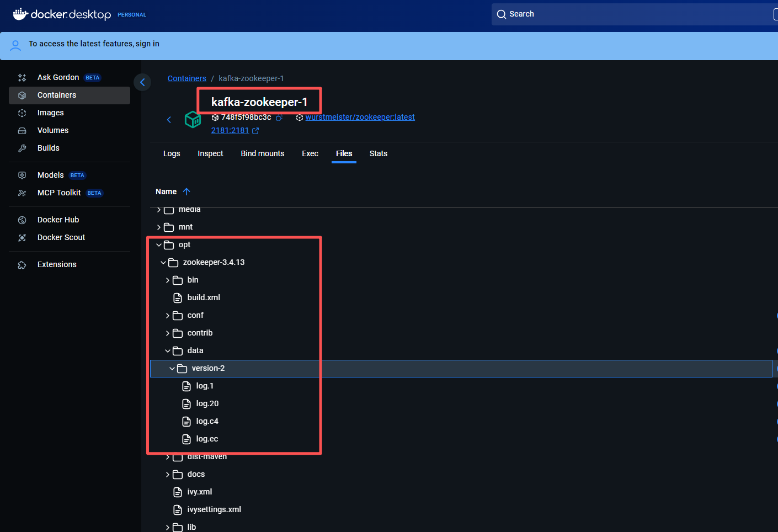Open the Inspect tab

click(210, 153)
